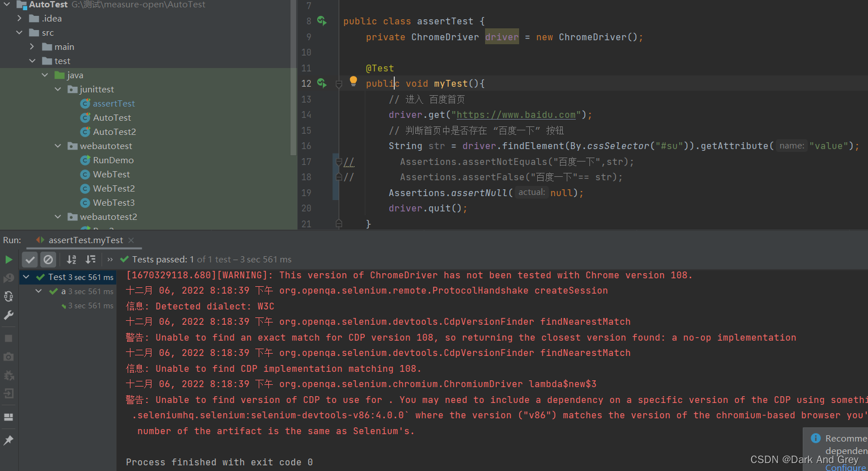Open run configuration wrench settings
This screenshot has width=868, height=471.
pos(9,315)
